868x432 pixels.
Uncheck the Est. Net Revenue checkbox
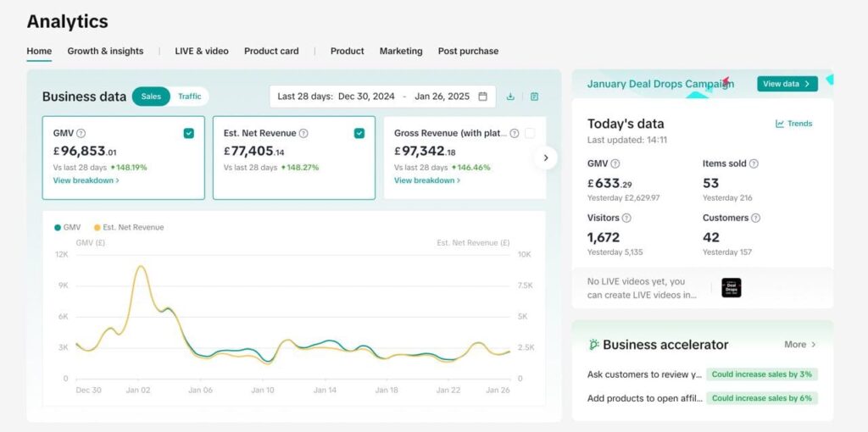coord(359,133)
